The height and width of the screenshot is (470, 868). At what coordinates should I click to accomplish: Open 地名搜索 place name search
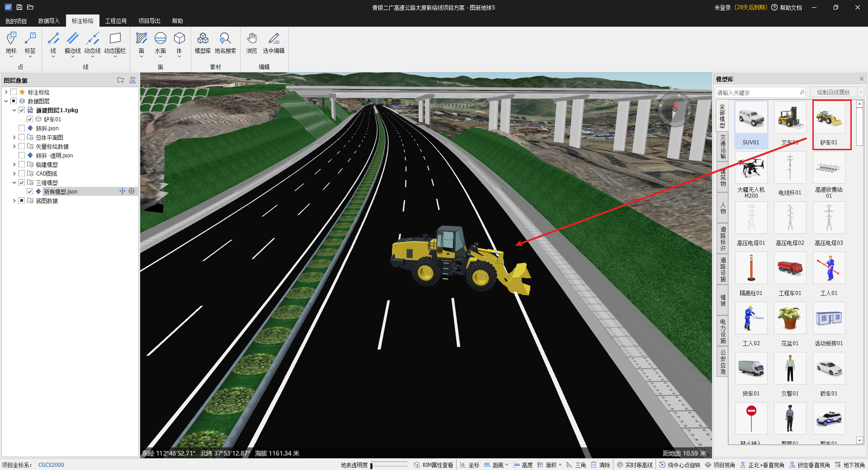(225, 43)
